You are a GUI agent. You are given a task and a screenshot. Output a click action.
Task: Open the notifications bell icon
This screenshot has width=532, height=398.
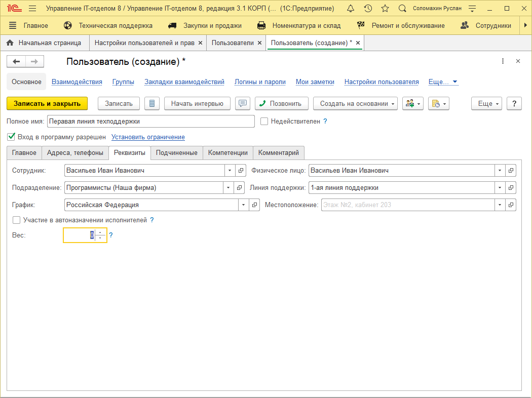point(351,9)
